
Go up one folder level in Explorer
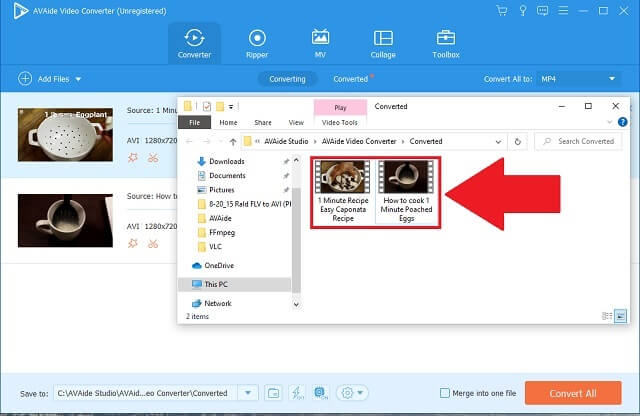(232, 141)
